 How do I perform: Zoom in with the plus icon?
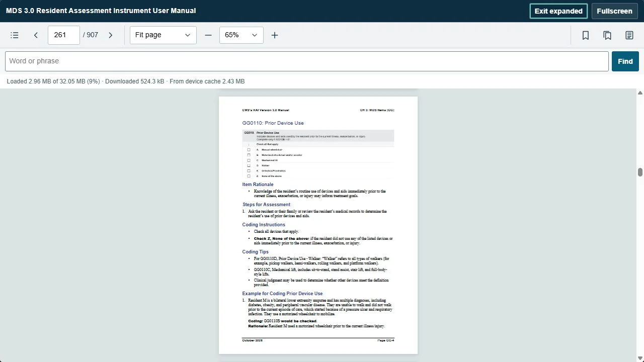tap(275, 35)
